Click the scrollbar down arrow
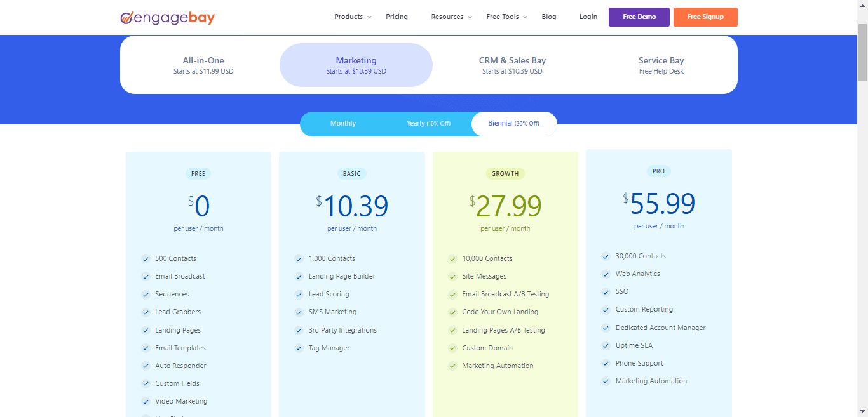 click(x=862, y=411)
